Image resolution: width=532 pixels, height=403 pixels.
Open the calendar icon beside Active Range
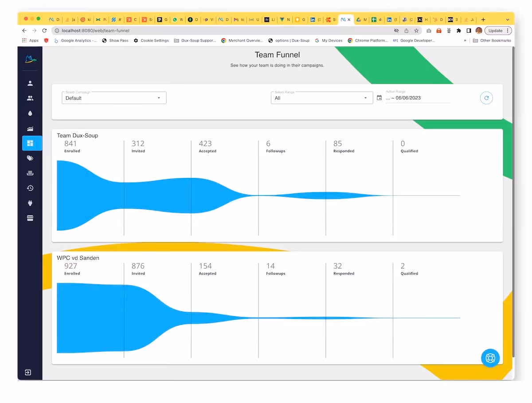(379, 98)
